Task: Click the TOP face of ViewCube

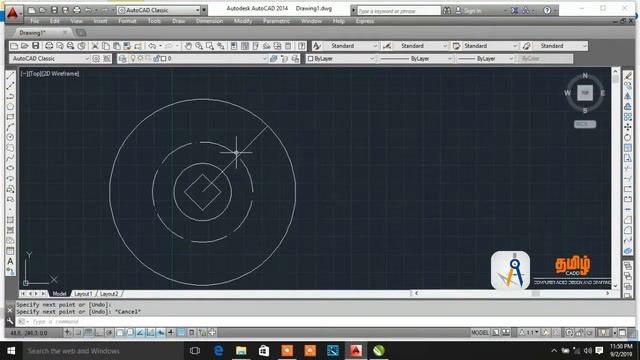Action: (x=585, y=93)
